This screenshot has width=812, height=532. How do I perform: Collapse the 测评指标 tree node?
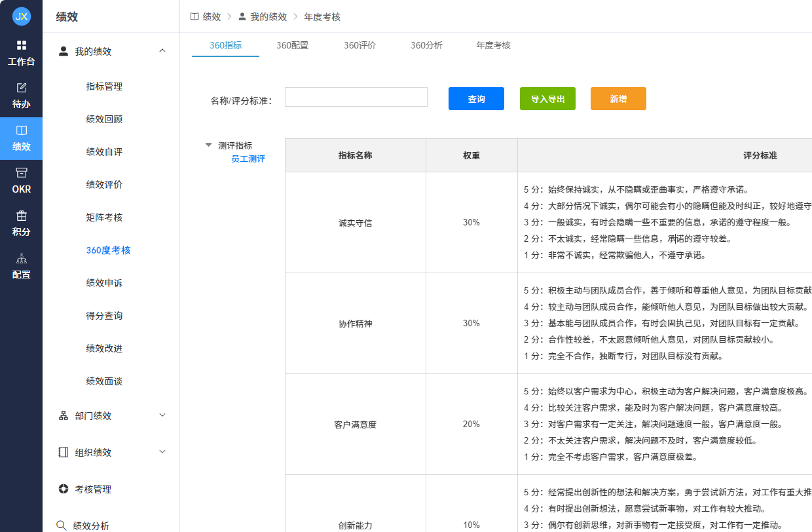click(x=208, y=145)
